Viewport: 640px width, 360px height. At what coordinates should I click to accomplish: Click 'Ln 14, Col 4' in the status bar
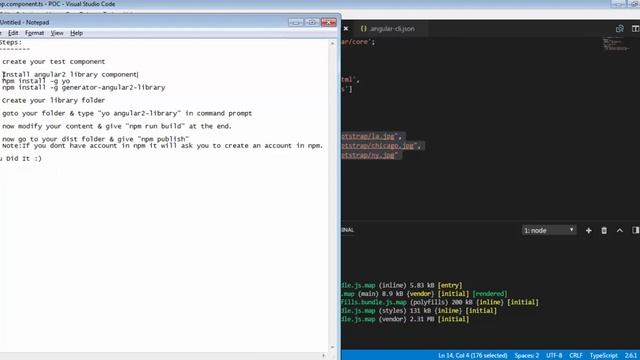click(x=473, y=356)
